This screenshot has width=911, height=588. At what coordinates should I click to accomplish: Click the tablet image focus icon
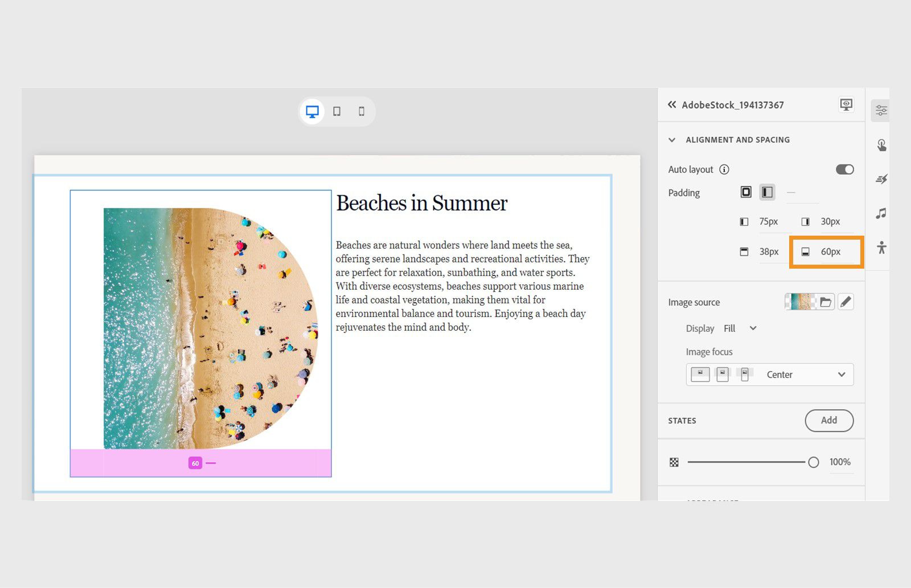pos(723,374)
